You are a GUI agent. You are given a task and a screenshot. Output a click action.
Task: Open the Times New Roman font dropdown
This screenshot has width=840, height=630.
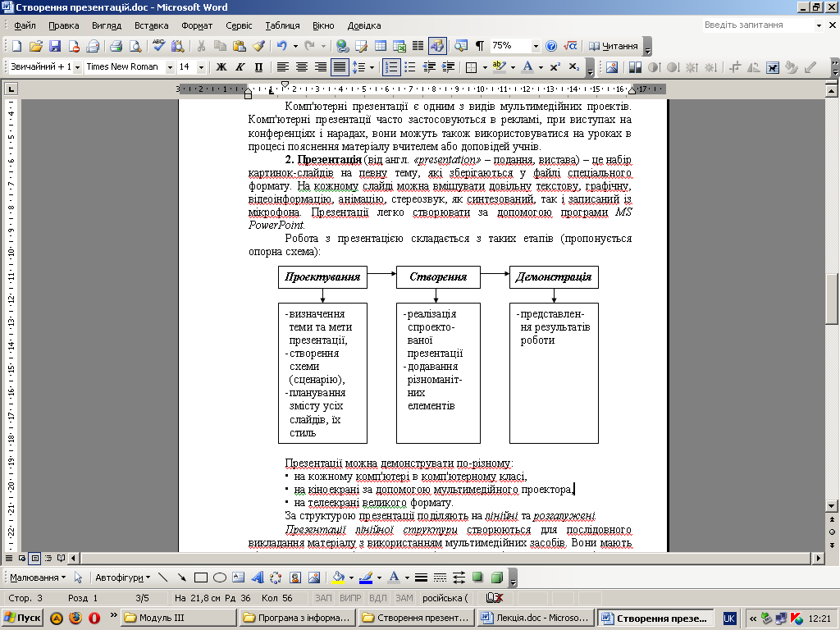170,67
